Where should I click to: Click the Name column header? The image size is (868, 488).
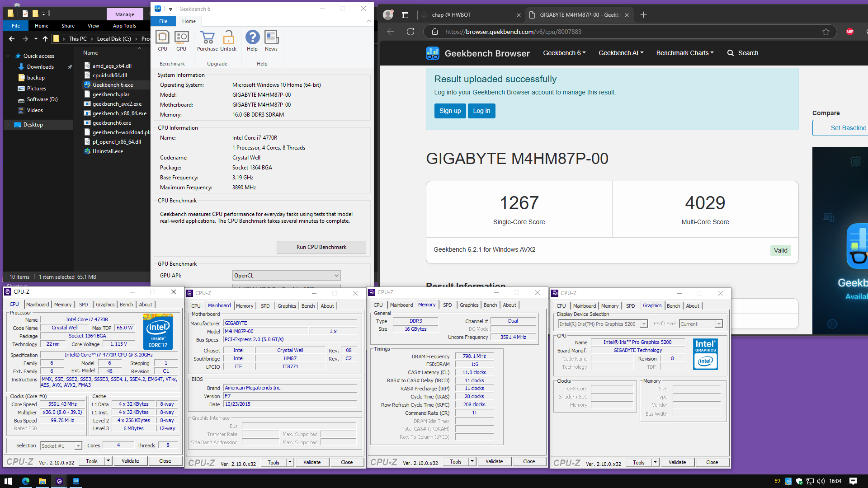(90, 53)
